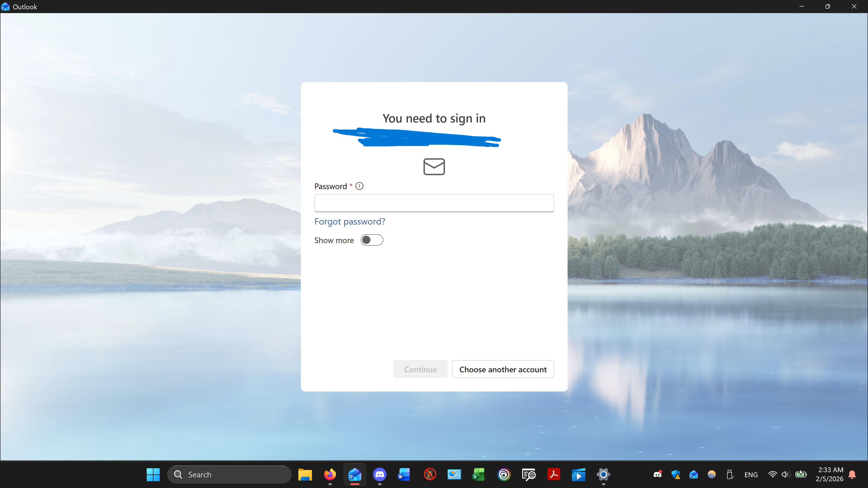The height and width of the screenshot is (488, 868).
Task: Click the volume speaker tray icon
Action: pos(786,474)
